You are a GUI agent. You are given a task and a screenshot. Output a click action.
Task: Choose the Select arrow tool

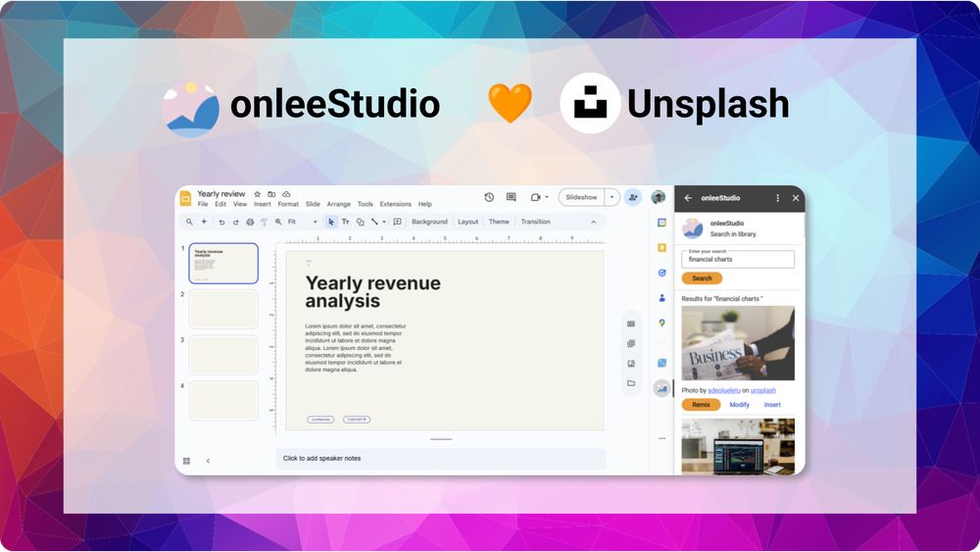[331, 222]
